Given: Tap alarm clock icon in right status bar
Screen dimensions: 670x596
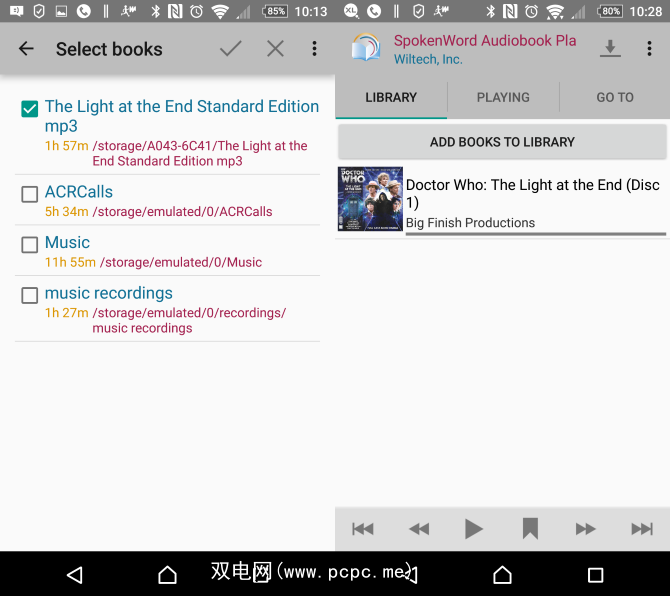Looking at the screenshot, I should tap(531, 12).
